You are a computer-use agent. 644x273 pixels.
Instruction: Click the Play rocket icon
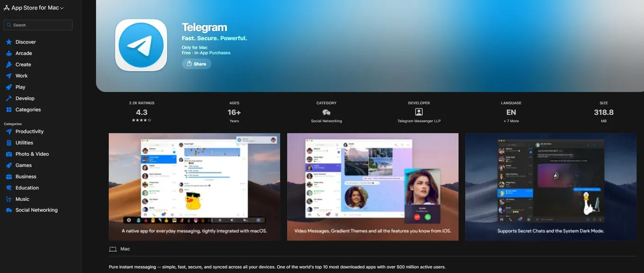click(9, 87)
